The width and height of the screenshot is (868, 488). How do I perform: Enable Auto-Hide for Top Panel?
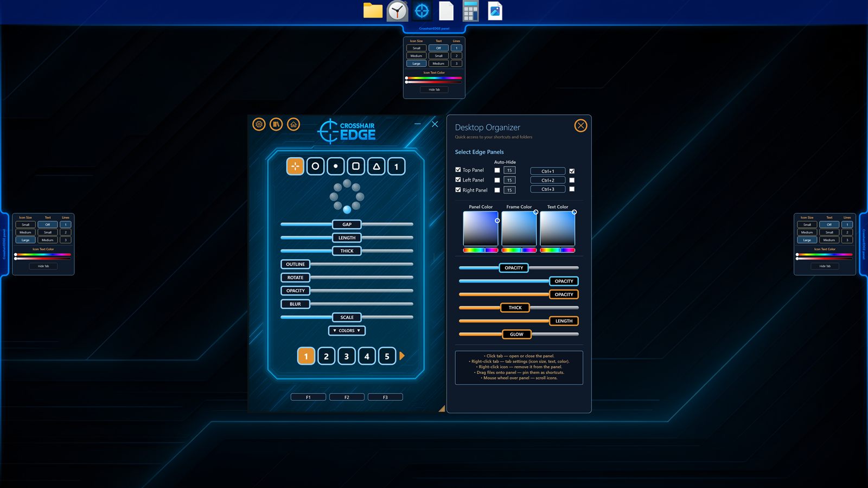pyautogui.click(x=497, y=170)
